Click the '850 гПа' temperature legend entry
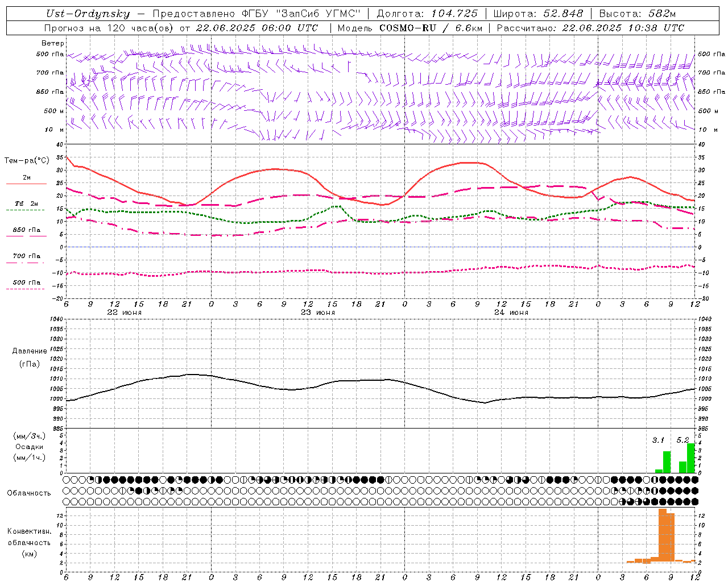The image size is (728, 582). tap(27, 230)
